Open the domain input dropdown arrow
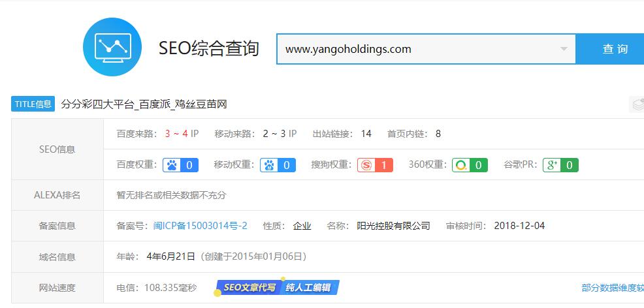644x308 pixels. point(564,49)
